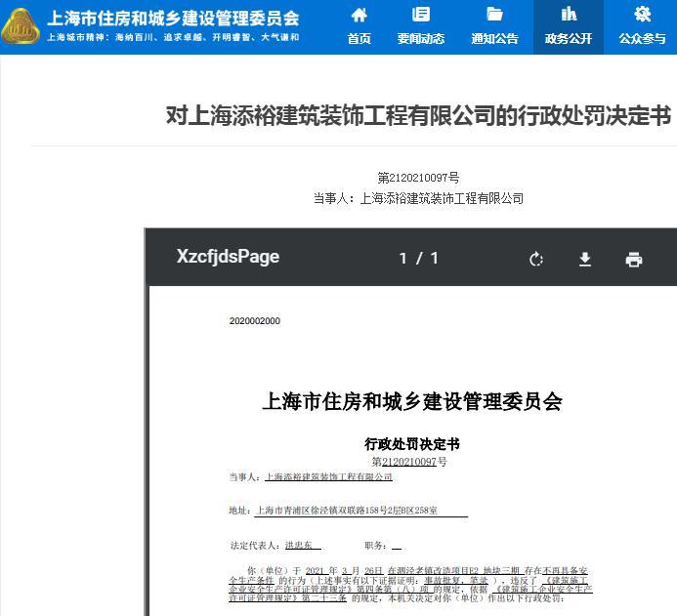Click document number 第2120210097号 below the headline
677x616 pixels.
click(418, 178)
